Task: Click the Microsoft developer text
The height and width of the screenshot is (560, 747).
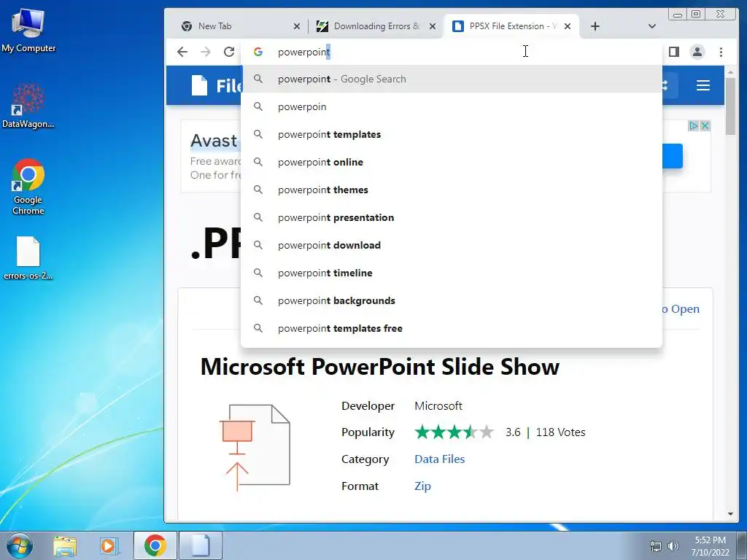Action: pos(438,405)
